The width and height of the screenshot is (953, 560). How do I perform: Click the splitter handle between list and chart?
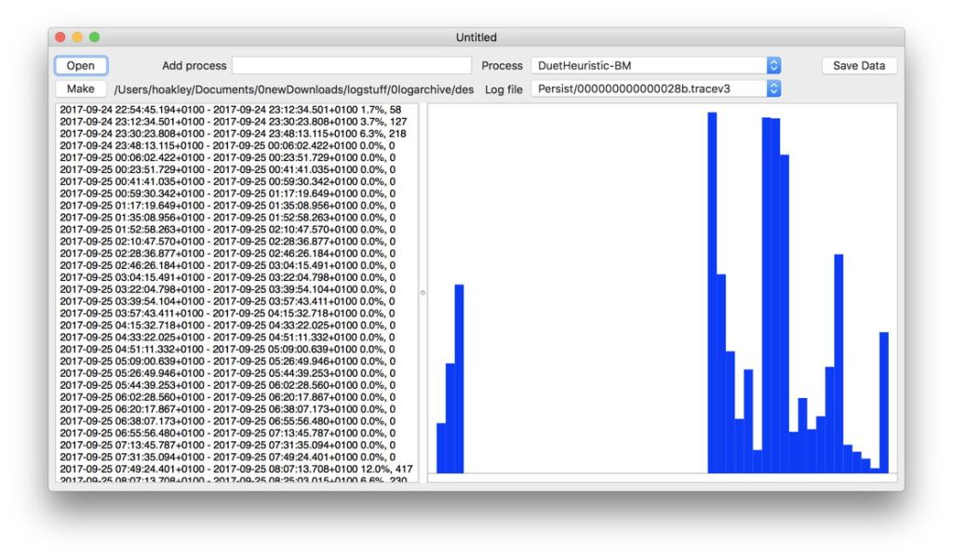(x=423, y=293)
